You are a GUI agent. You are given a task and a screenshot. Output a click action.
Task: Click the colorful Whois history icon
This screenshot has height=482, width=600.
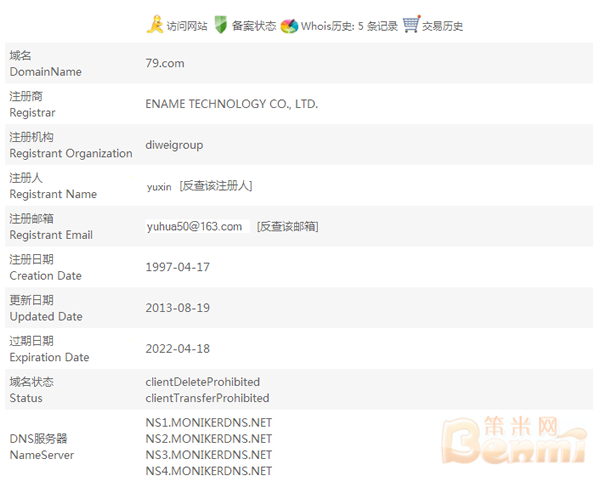[289, 26]
